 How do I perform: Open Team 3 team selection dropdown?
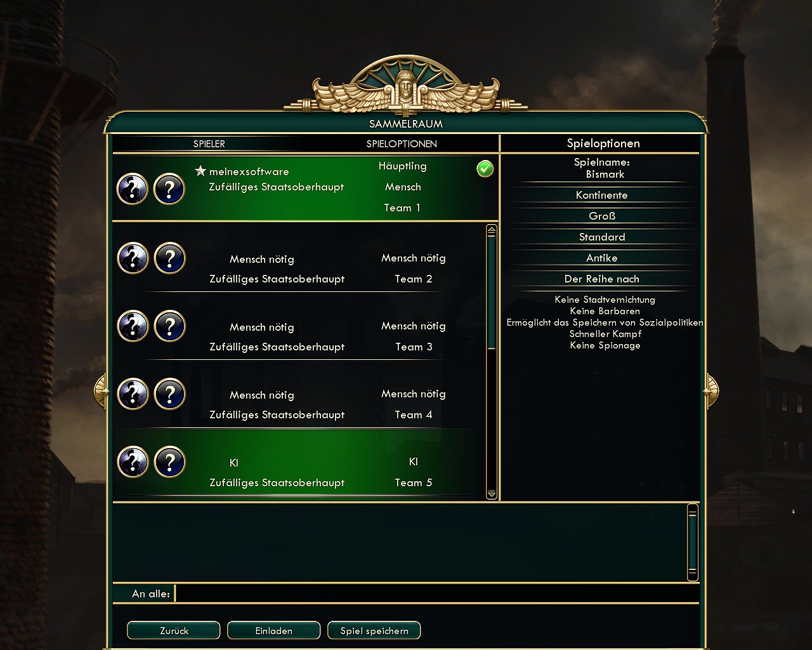click(x=414, y=347)
